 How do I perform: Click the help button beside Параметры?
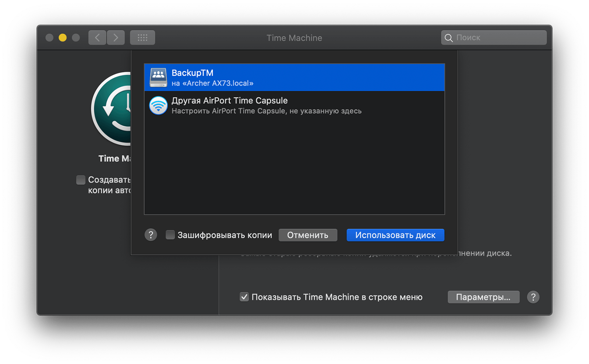[x=533, y=297]
